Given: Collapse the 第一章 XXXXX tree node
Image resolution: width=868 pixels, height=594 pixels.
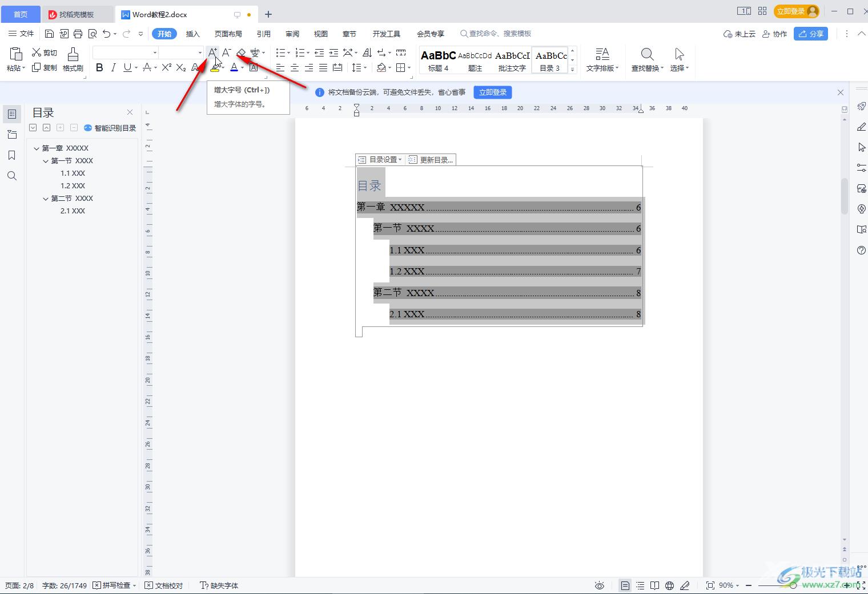Looking at the screenshot, I should pyautogui.click(x=37, y=148).
